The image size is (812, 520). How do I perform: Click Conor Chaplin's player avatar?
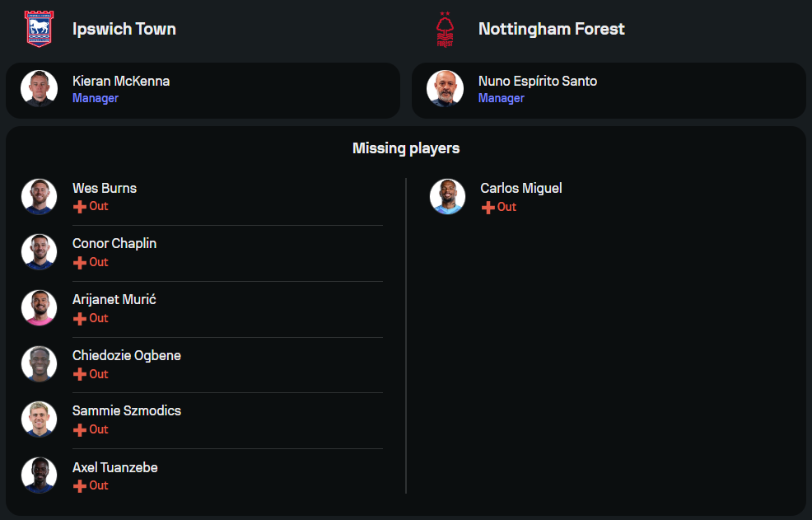[x=39, y=252]
